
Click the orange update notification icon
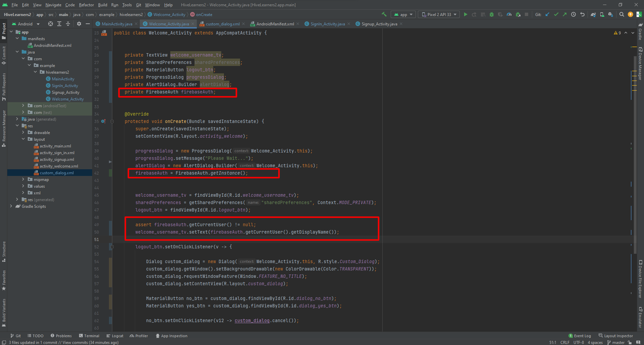click(630, 15)
